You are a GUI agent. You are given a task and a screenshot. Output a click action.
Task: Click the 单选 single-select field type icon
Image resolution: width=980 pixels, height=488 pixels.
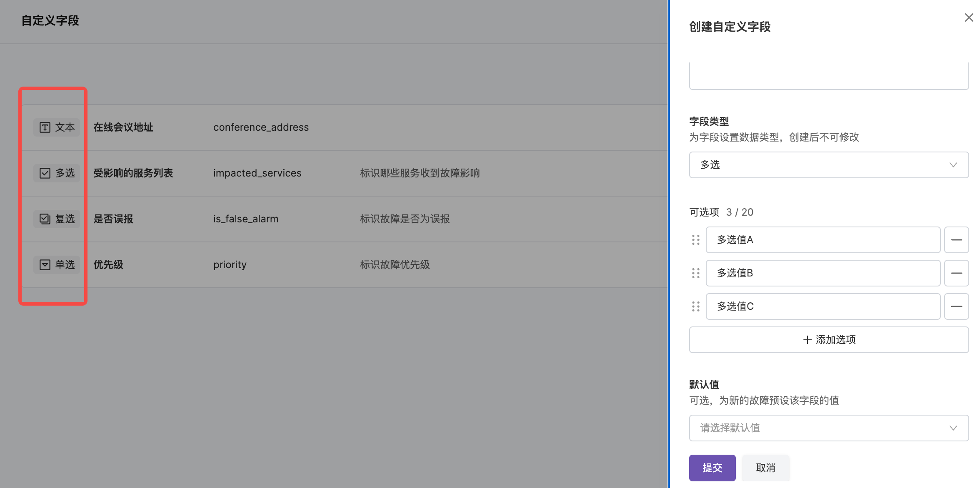45,264
